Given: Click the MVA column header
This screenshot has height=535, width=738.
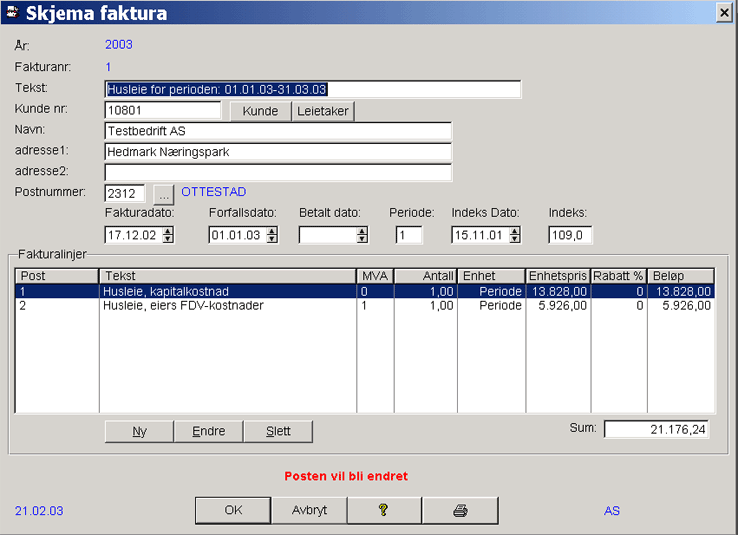Looking at the screenshot, I should point(375,276).
